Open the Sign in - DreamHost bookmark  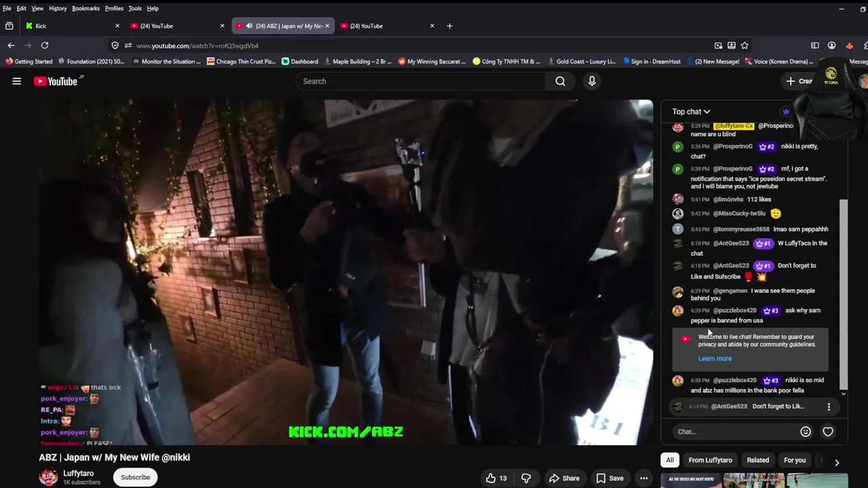pyautogui.click(x=652, y=62)
